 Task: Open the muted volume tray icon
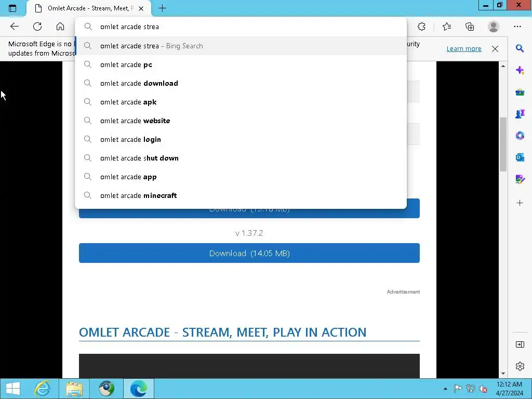point(483,389)
